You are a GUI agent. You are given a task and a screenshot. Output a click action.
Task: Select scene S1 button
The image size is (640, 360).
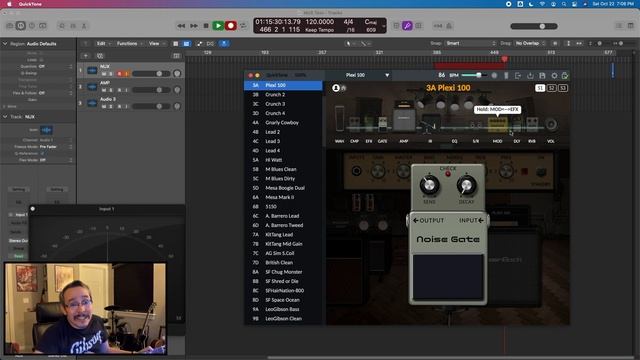point(540,88)
